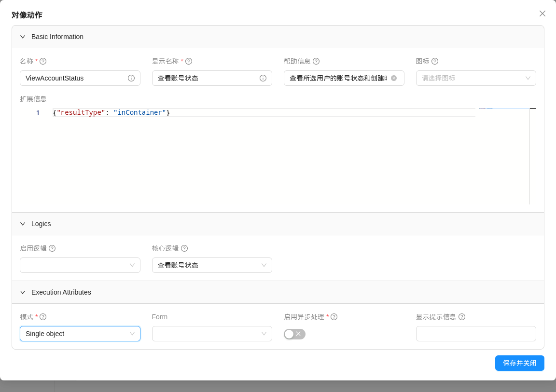
Task: Open the 模式 dropdown showing Single object
Action: click(x=80, y=334)
